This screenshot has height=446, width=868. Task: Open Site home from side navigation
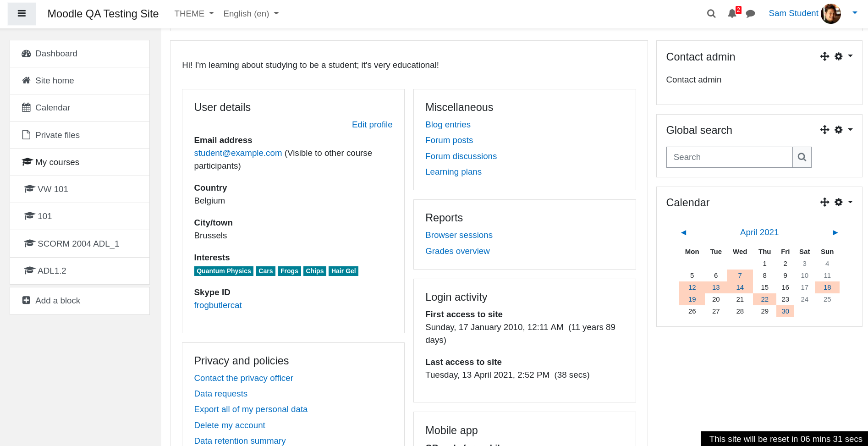tap(80, 81)
